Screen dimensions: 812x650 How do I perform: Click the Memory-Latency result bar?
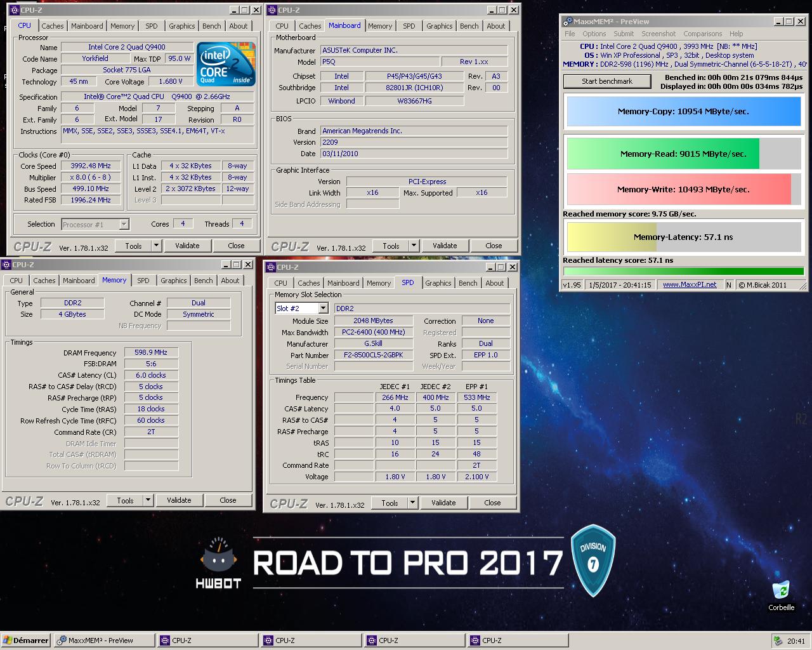[x=684, y=237]
